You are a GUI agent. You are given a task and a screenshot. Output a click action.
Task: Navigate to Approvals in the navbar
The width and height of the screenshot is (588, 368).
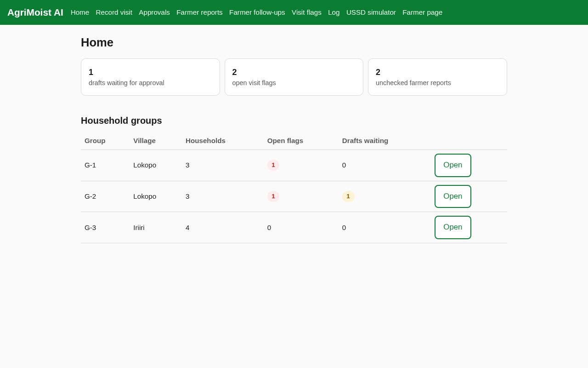coord(154,12)
